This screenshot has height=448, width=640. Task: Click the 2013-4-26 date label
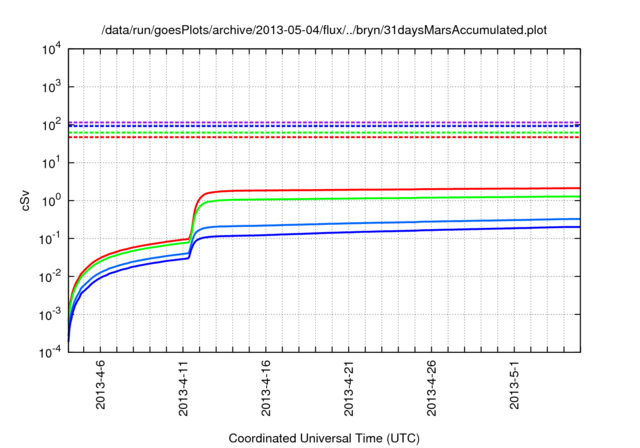click(x=431, y=388)
